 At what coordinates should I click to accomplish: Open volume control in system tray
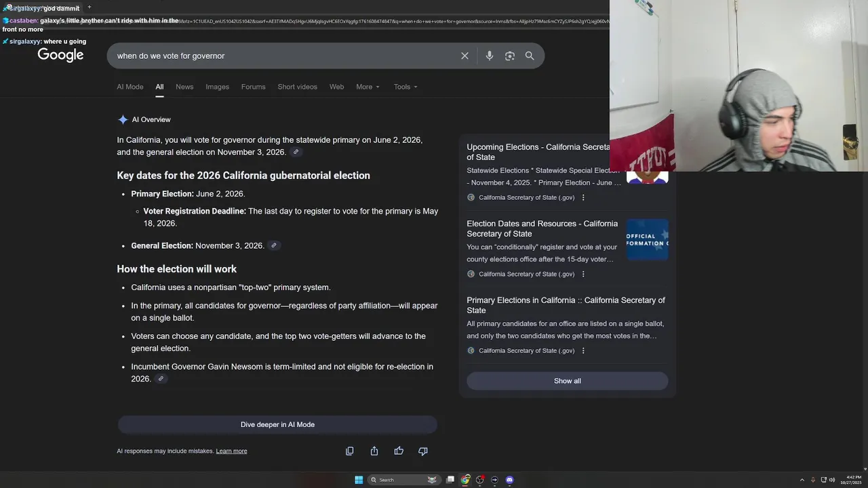click(833, 480)
